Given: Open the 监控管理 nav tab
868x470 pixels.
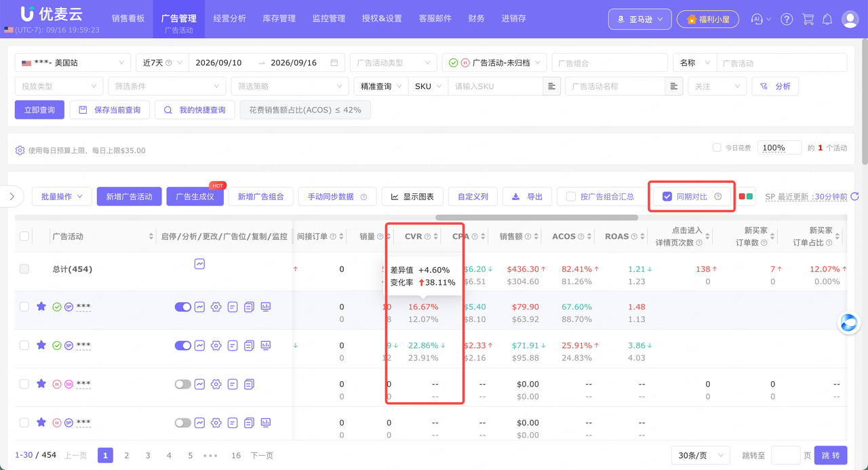Looking at the screenshot, I should pyautogui.click(x=328, y=18).
